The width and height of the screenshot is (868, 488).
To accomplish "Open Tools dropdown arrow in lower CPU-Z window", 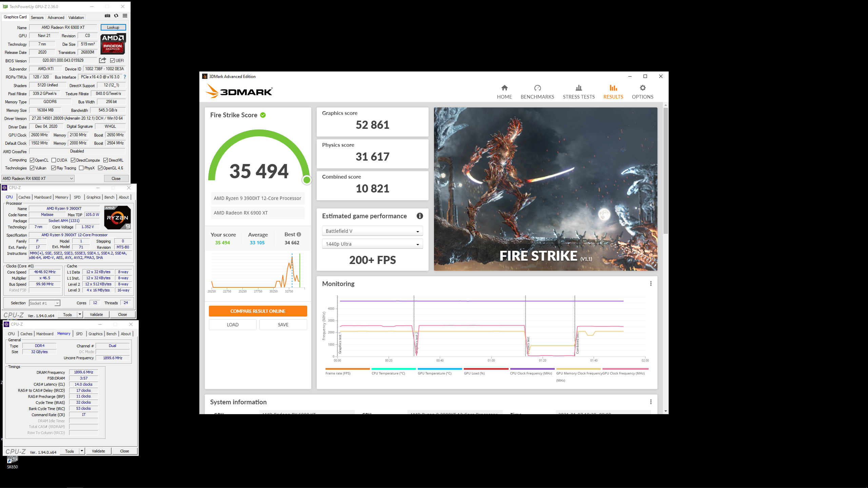I will [82, 451].
